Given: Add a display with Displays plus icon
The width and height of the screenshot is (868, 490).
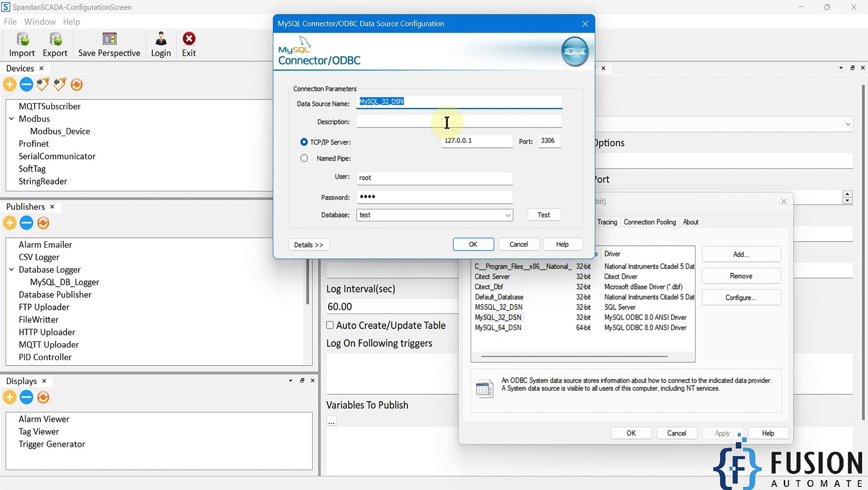Looking at the screenshot, I should [10, 397].
